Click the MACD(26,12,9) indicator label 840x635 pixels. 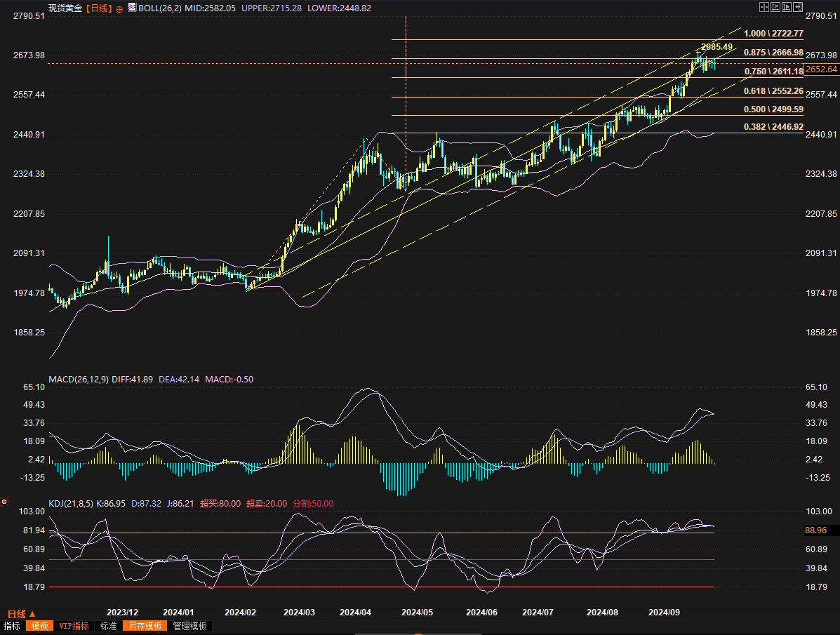click(77, 380)
